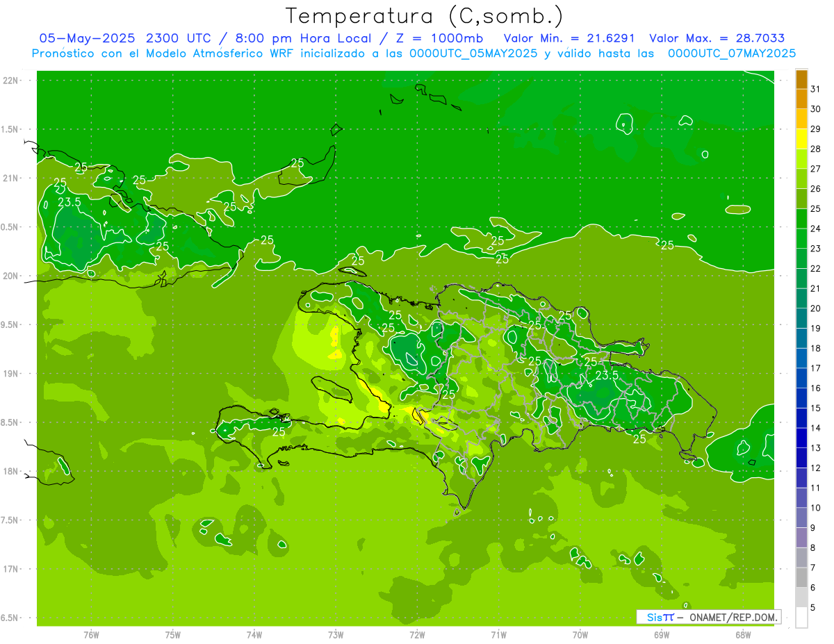Click the color bar label "28"
Screen dimensions: 834x644
click(x=816, y=149)
